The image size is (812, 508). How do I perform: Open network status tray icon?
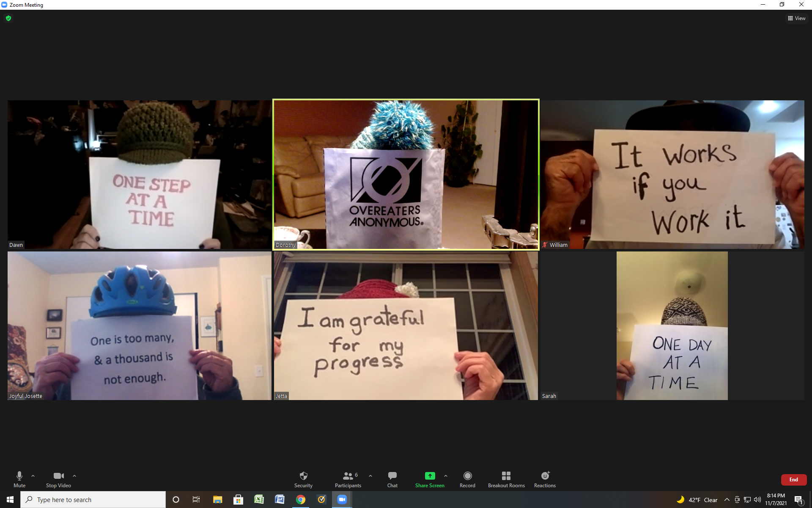(747, 500)
